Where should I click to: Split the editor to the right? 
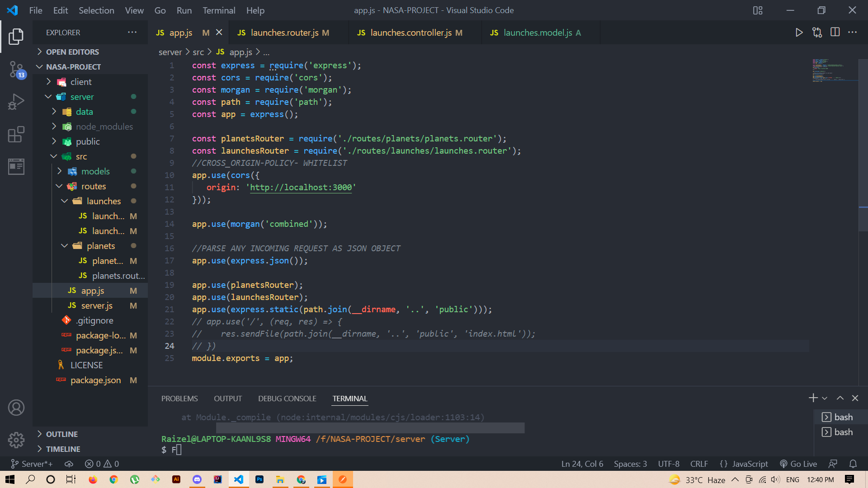pyautogui.click(x=835, y=33)
